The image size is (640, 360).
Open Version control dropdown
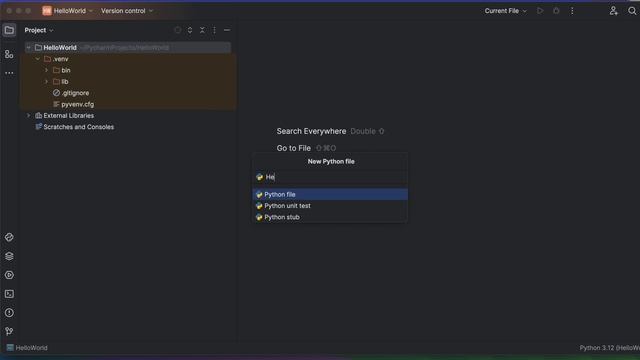click(x=127, y=11)
